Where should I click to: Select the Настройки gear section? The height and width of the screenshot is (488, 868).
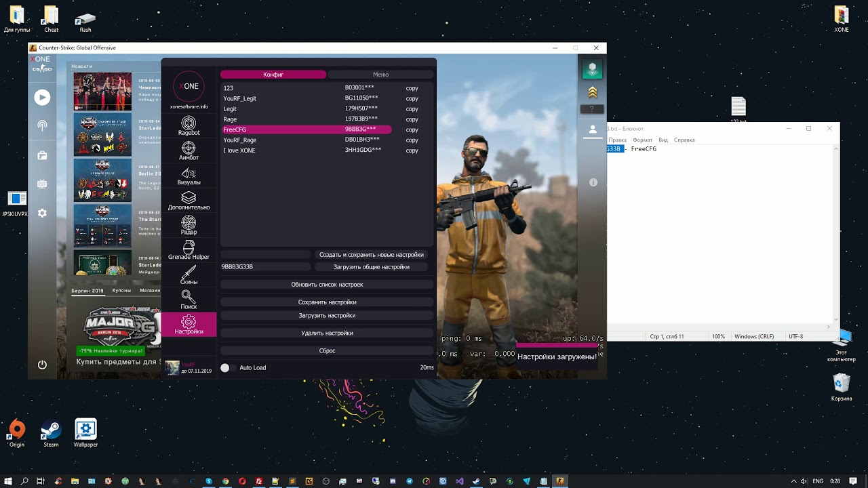point(189,325)
